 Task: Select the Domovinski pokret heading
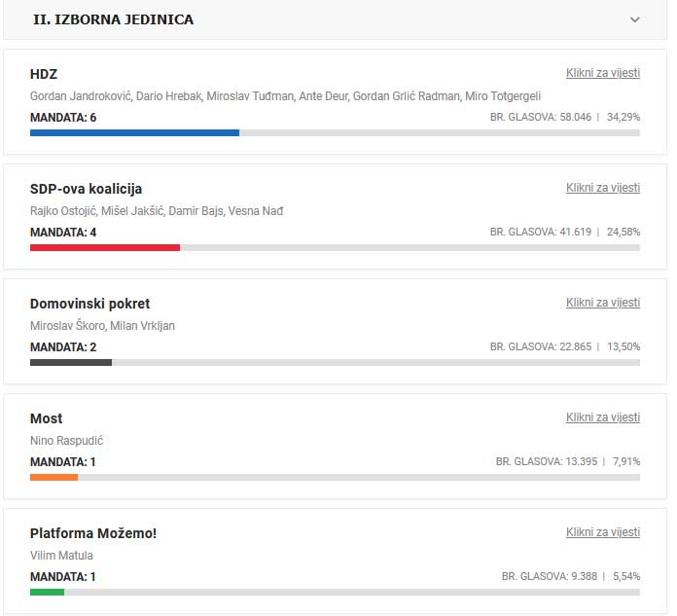(x=89, y=304)
